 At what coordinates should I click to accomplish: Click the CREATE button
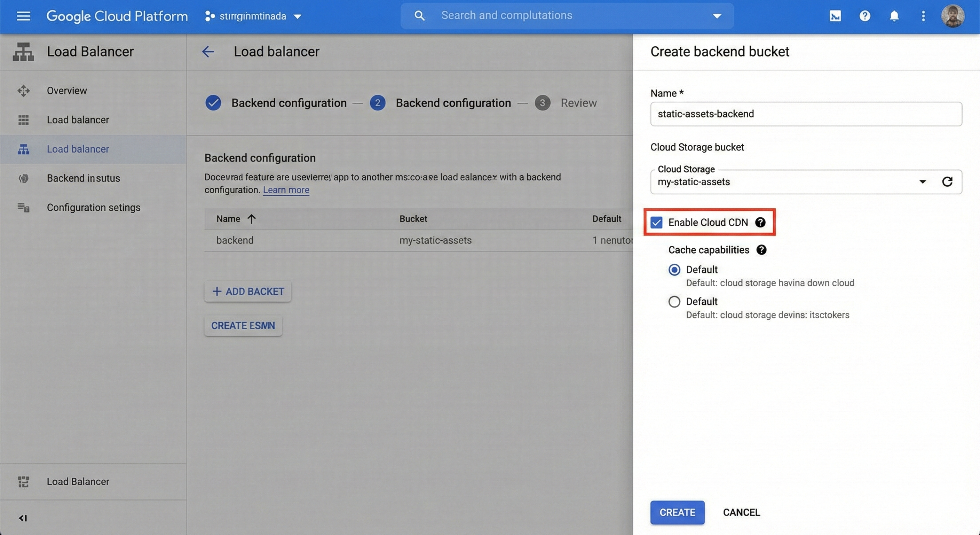[x=677, y=512]
